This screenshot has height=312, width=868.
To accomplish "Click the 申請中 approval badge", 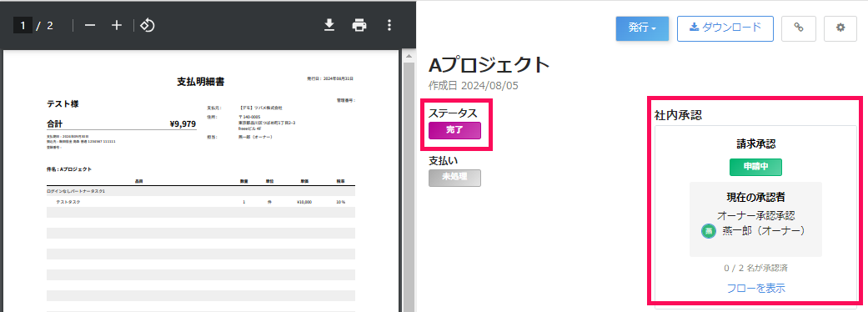I will (x=755, y=167).
